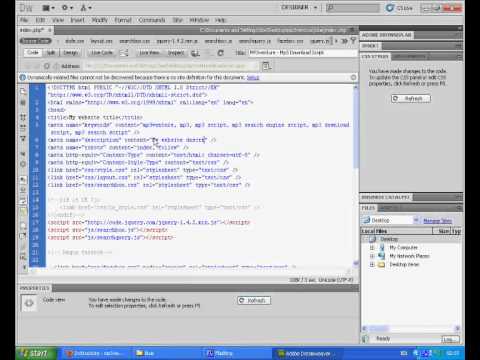Open the Layout menu icon in application bar
Viewport: 480px width, 360px height.
coord(47,8)
